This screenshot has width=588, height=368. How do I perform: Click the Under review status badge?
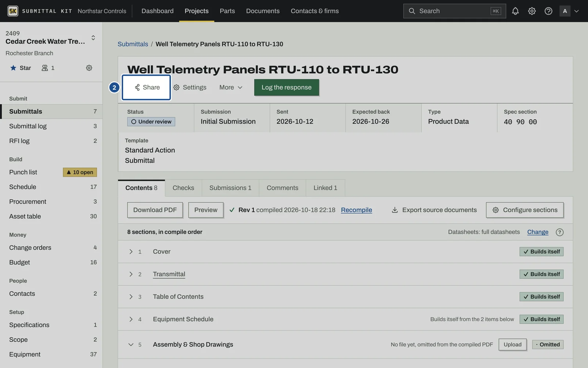pos(151,122)
